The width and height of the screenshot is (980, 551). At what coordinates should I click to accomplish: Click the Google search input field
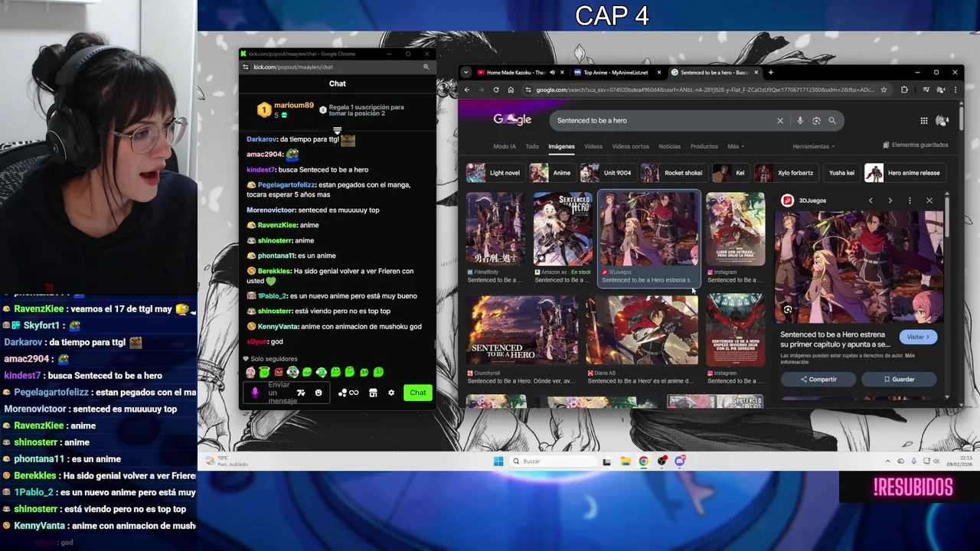click(662, 120)
